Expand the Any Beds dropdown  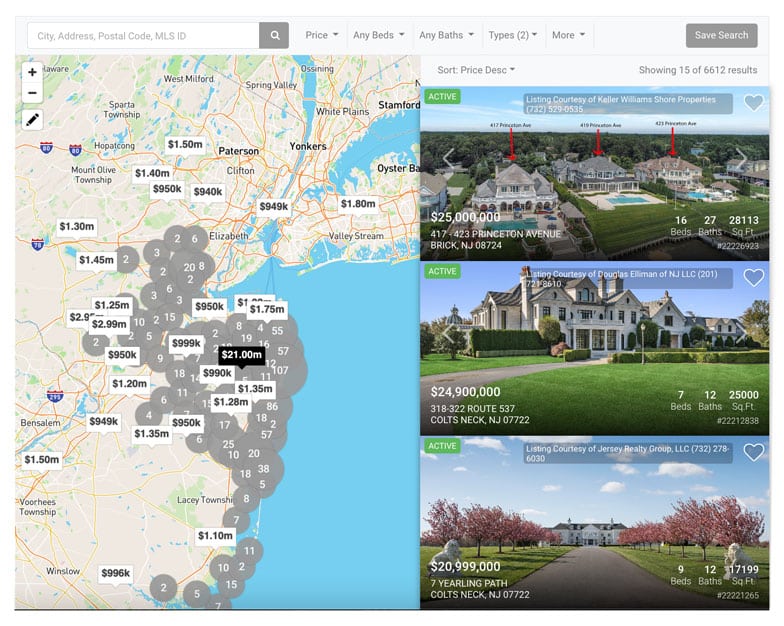[x=378, y=35]
